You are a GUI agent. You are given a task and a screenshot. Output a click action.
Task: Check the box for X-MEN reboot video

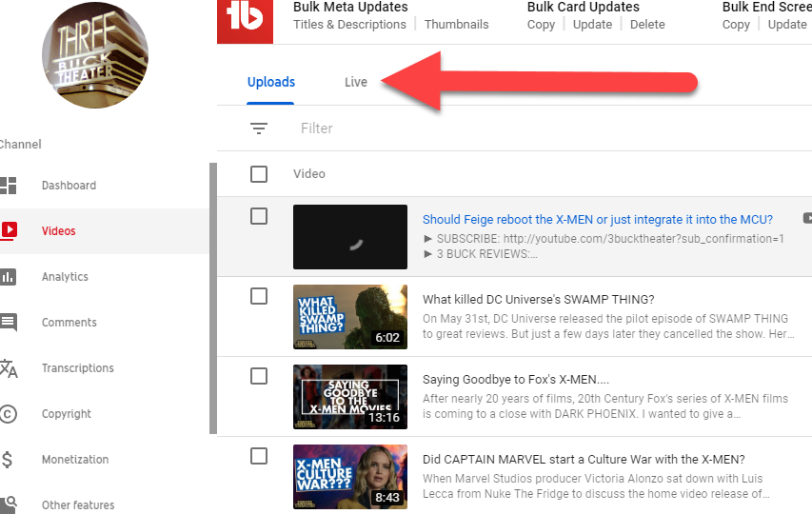tap(258, 216)
